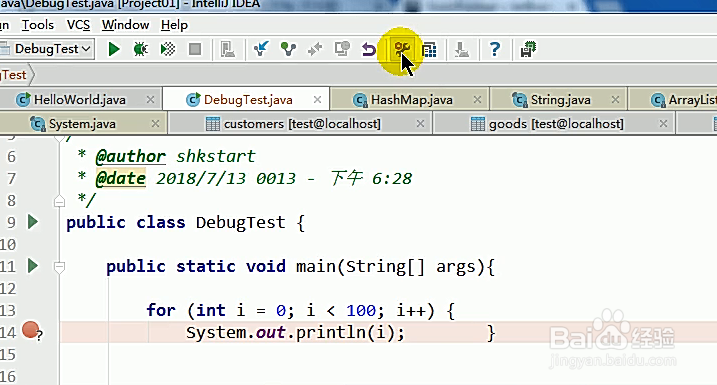Click the Compare with same version icon

click(315, 48)
